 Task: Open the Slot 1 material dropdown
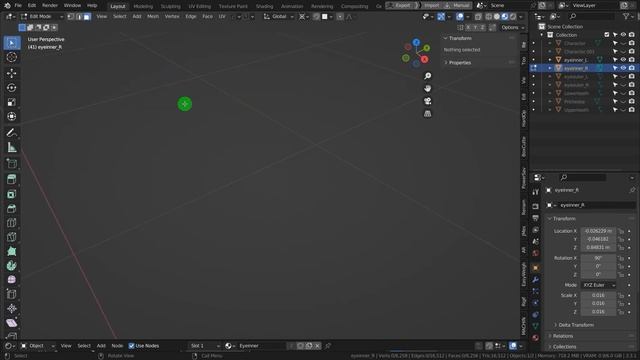click(205, 346)
